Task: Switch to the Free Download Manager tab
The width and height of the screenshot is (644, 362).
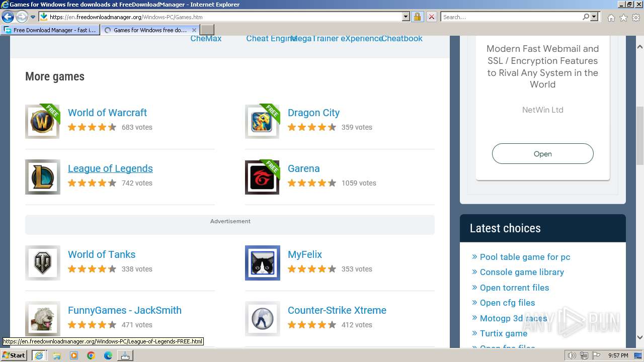Action: (x=50, y=30)
